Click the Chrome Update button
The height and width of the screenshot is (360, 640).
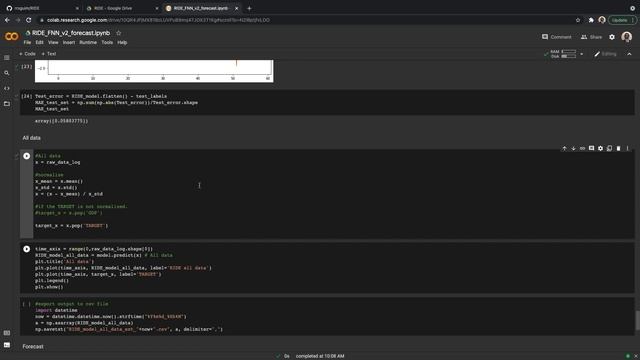point(622,20)
